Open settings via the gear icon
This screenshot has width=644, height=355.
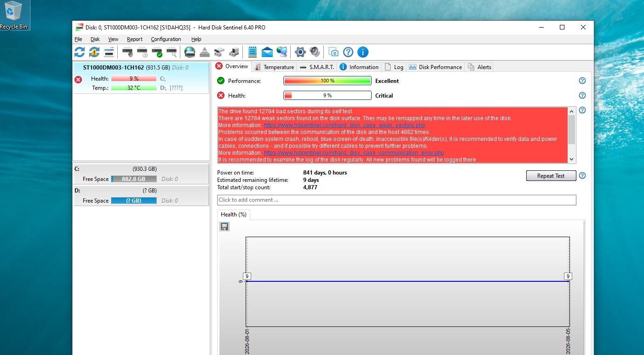pos(300,52)
